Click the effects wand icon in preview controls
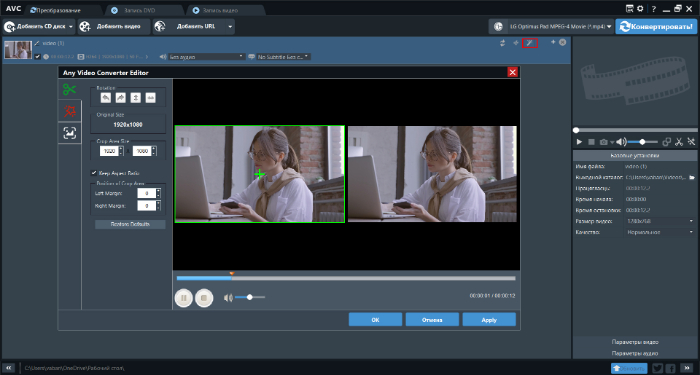This screenshot has height=375, width=700. tap(691, 142)
